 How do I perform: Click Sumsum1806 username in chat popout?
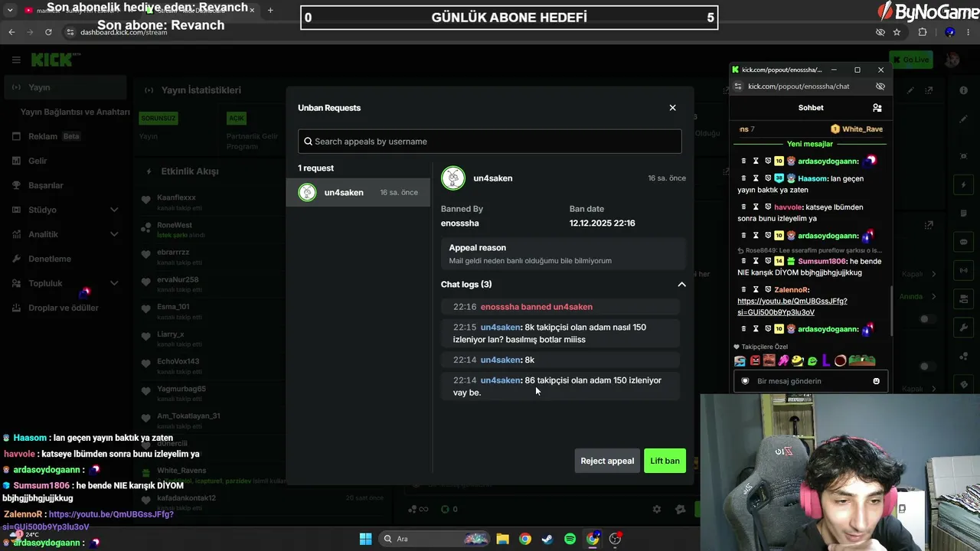(822, 261)
